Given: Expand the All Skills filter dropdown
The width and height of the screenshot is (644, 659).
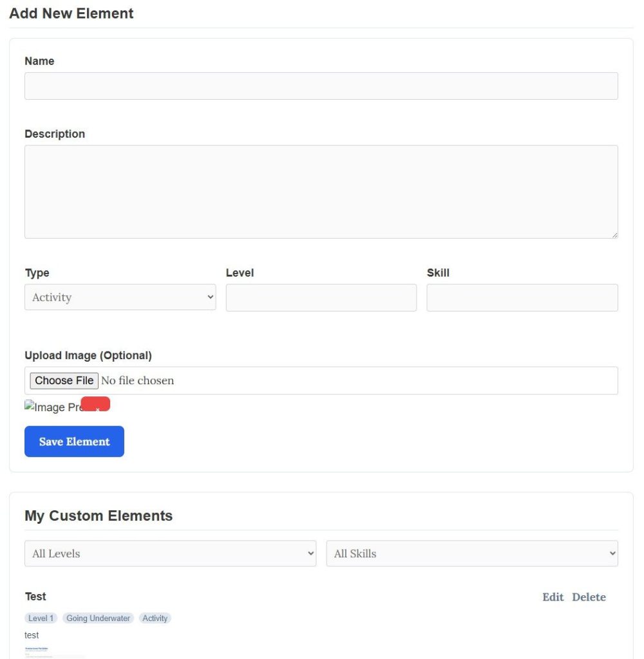Looking at the screenshot, I should 472,553.
